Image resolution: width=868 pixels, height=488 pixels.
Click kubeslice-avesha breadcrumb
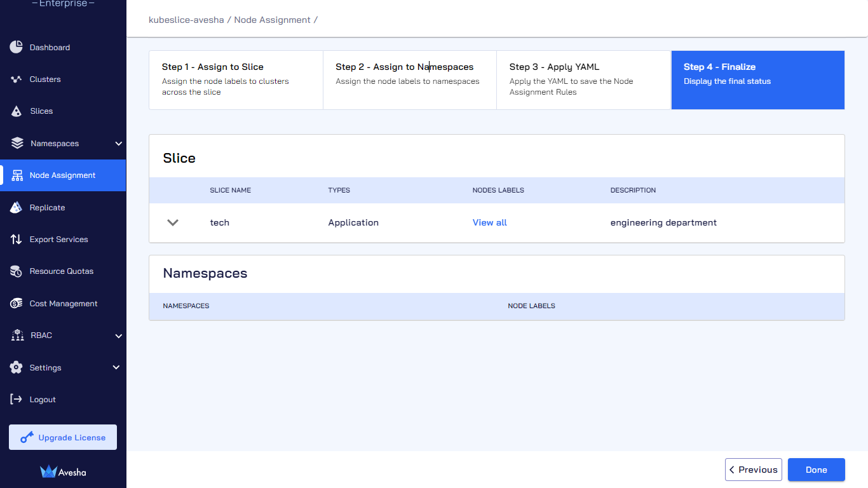[186, 20]
